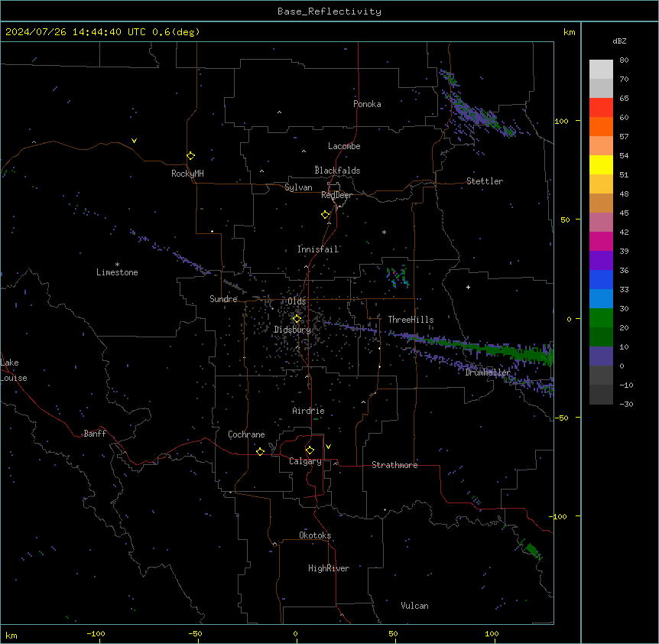Click the Strathmore label
Viewport: 659px width, 644px height.
394,465
